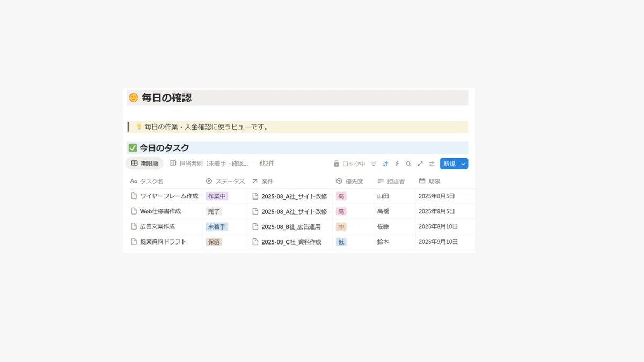Viewport: 644px width, 362px height.
Task: Click the 未着手 status tag
Action: click(x=217, y=226)
